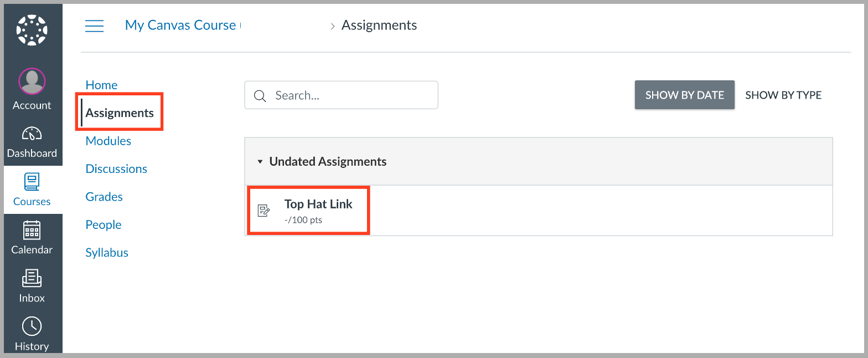Open the Courses sidebar icon
Viewport: 868px width, 358px height.
coord(32,182)
